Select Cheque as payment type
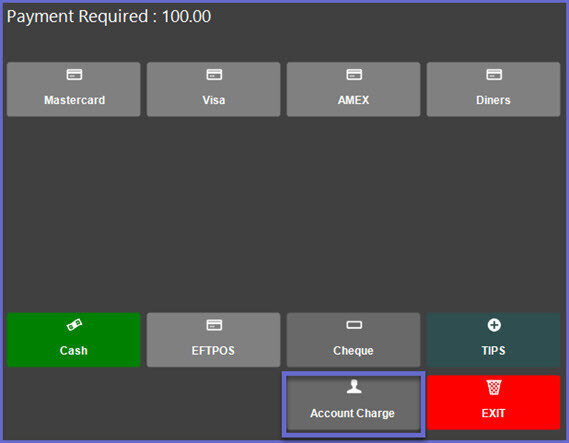This screenshot has width=569, height=443. [353, 340]
